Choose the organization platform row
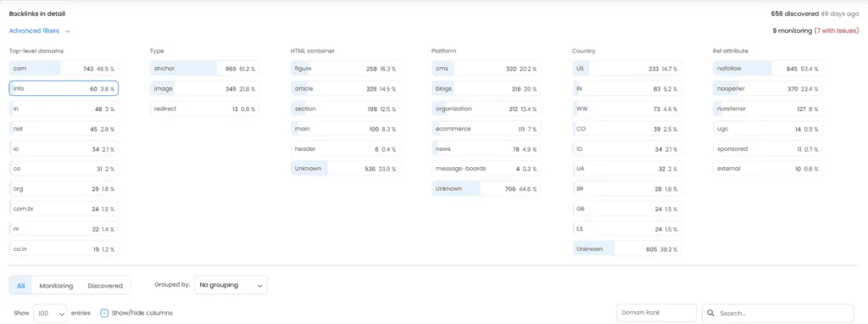This screenshot has height=324, width=868. 486,109
